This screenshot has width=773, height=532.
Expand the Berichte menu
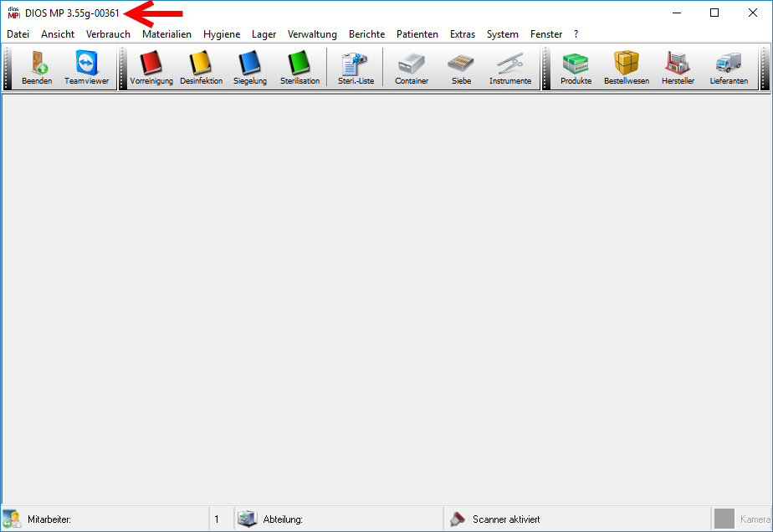pos(366,34)
